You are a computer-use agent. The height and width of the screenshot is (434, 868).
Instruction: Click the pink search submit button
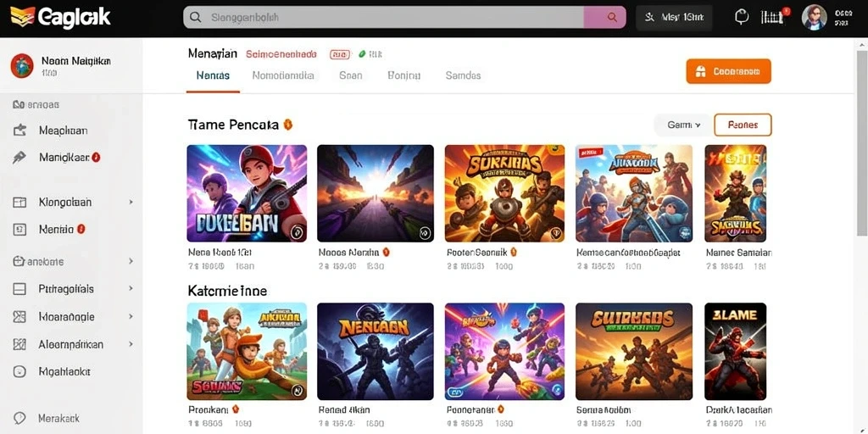(x=605, y=18)
